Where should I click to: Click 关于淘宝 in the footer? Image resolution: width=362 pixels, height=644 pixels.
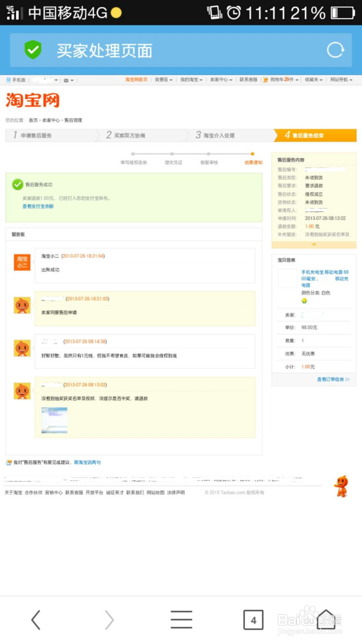(x=13, y=493)
